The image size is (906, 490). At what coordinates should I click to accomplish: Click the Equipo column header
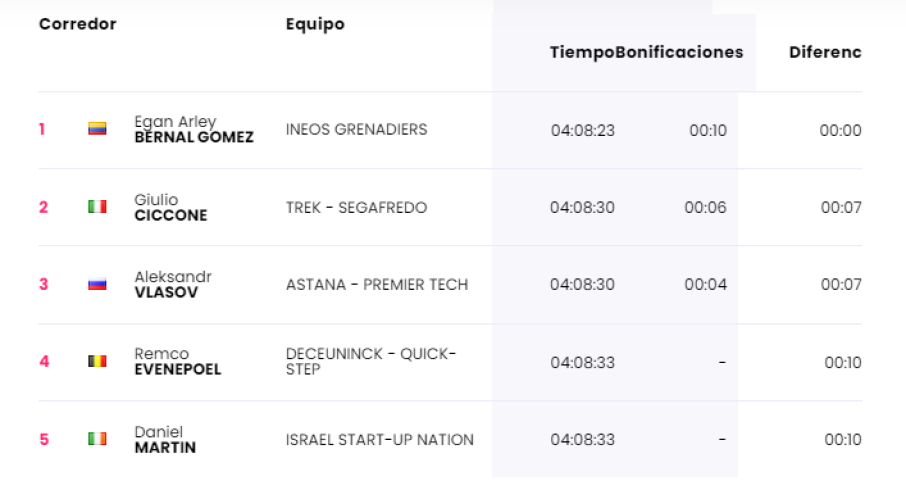click(315, 24)
